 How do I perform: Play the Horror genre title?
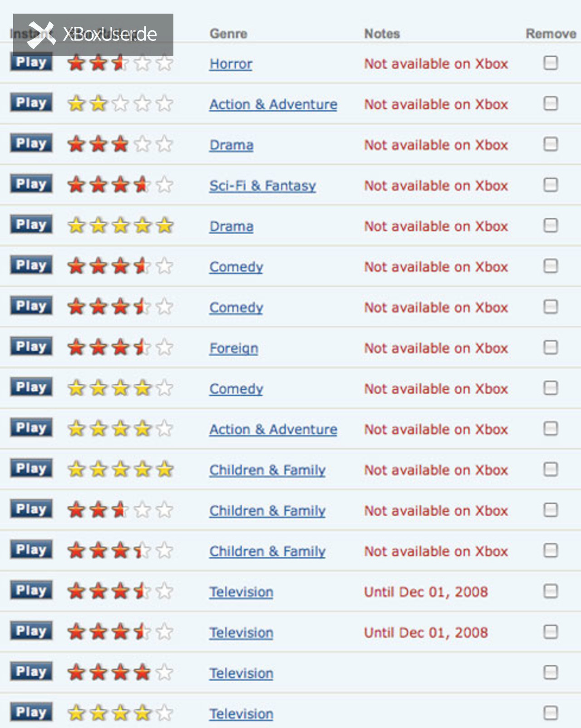pos(31,62)
